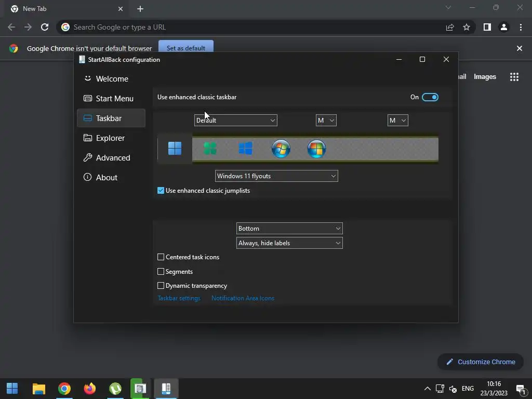Select the New Tab browser tab
Screen dimensions: 532x399
66,9
